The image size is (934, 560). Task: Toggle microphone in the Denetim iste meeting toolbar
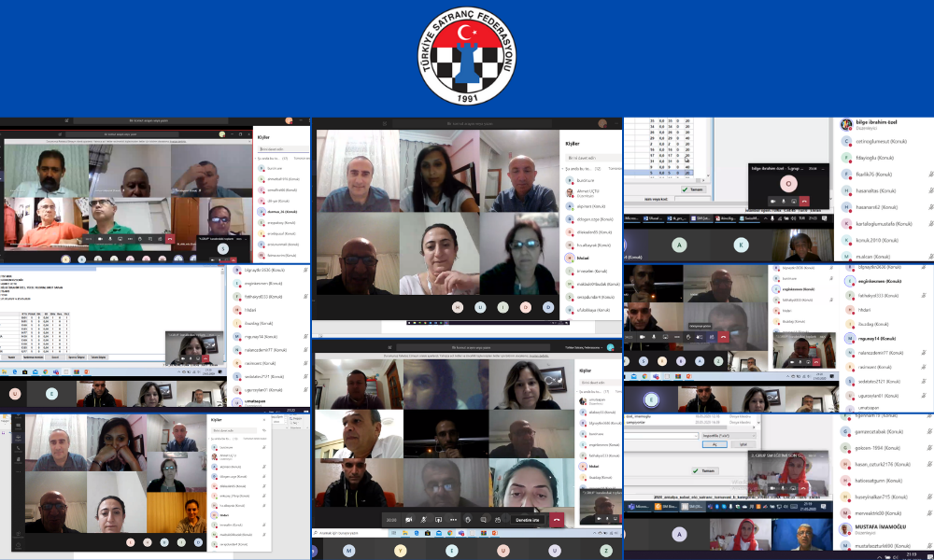tap(423, 520)
